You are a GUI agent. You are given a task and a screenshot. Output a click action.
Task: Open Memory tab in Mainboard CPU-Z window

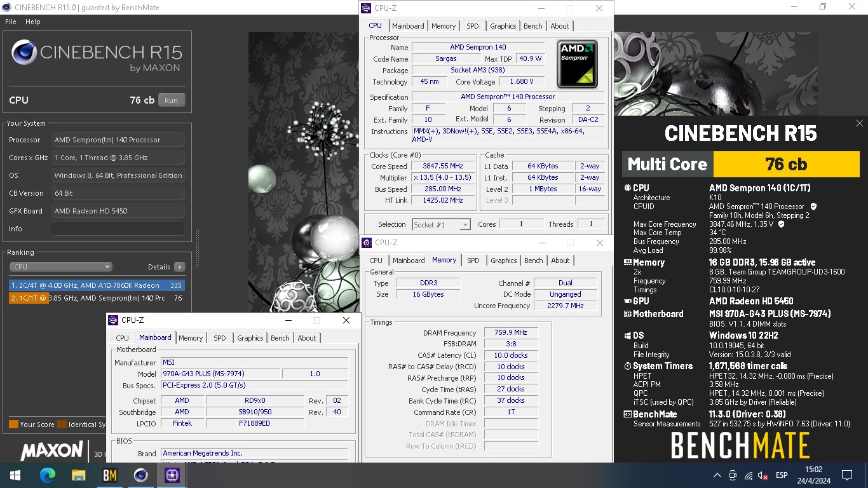pos(191,338)
